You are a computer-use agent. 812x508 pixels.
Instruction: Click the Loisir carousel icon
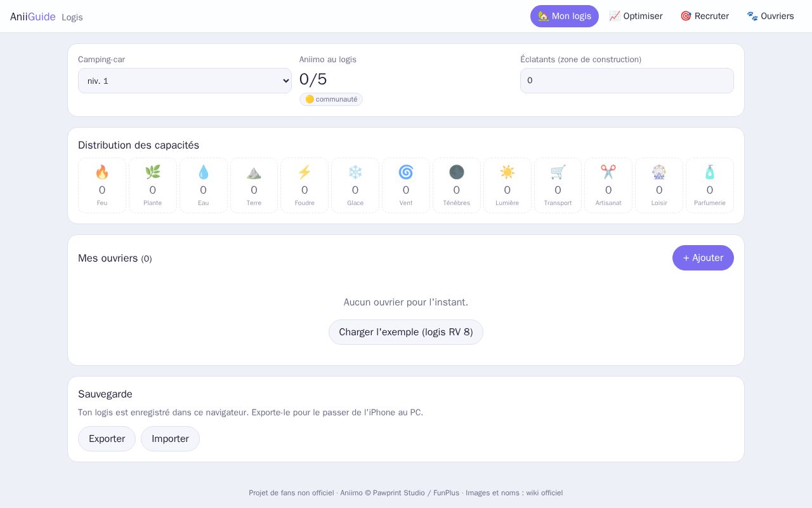[659, 172]
